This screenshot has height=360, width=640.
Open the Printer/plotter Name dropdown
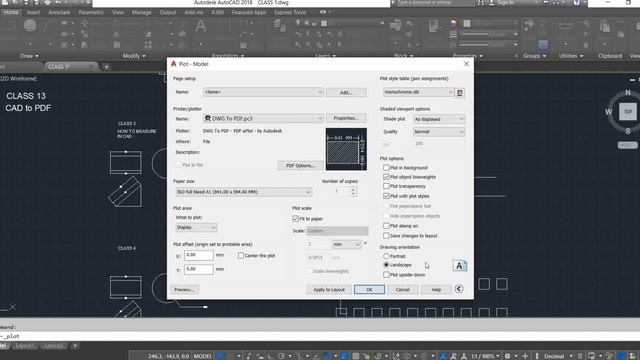[263, 118]
